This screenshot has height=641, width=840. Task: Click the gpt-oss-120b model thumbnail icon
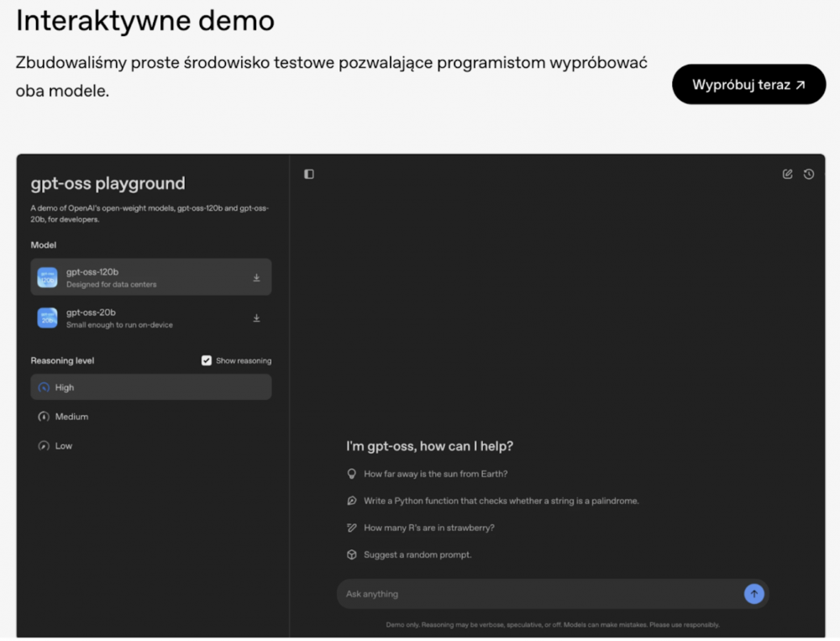(47, 277)
